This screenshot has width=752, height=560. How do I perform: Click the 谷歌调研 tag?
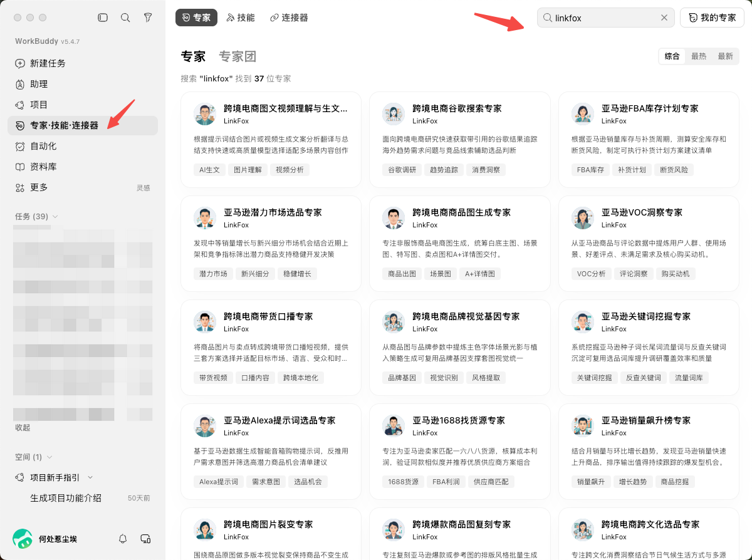coord(401,170)
